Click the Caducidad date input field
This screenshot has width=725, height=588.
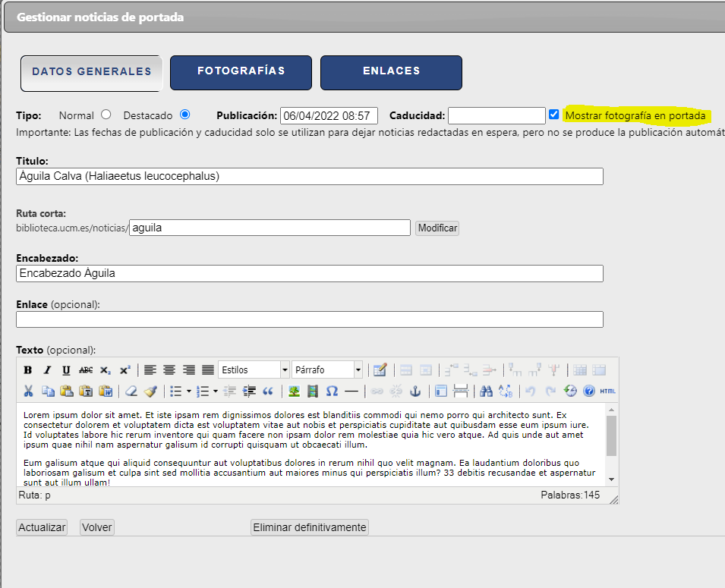point(496,116)
